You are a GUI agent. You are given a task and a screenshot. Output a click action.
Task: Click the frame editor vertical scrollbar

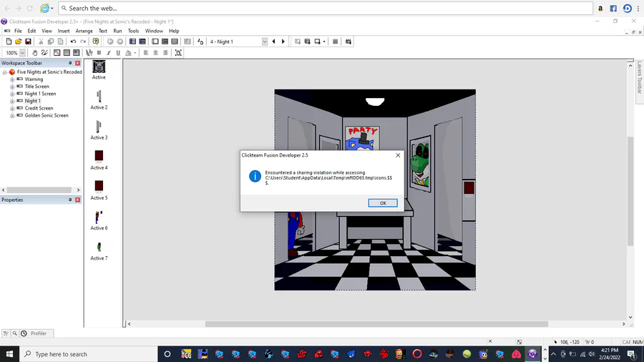pyautogui.click(x=630, y=191)
